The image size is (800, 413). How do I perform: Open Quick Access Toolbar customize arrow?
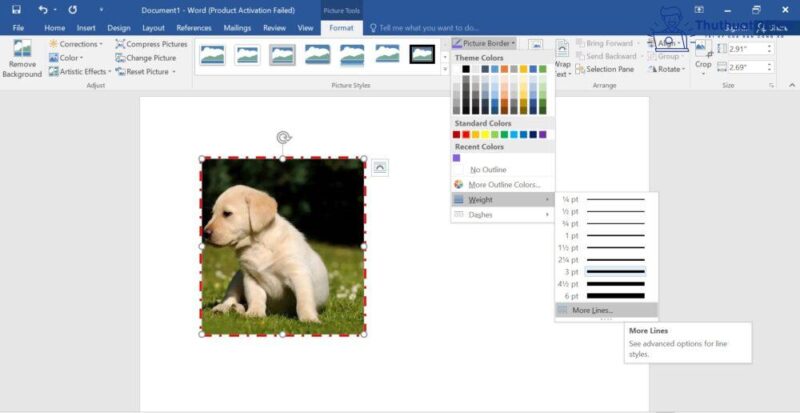click(x=101, y=10)
